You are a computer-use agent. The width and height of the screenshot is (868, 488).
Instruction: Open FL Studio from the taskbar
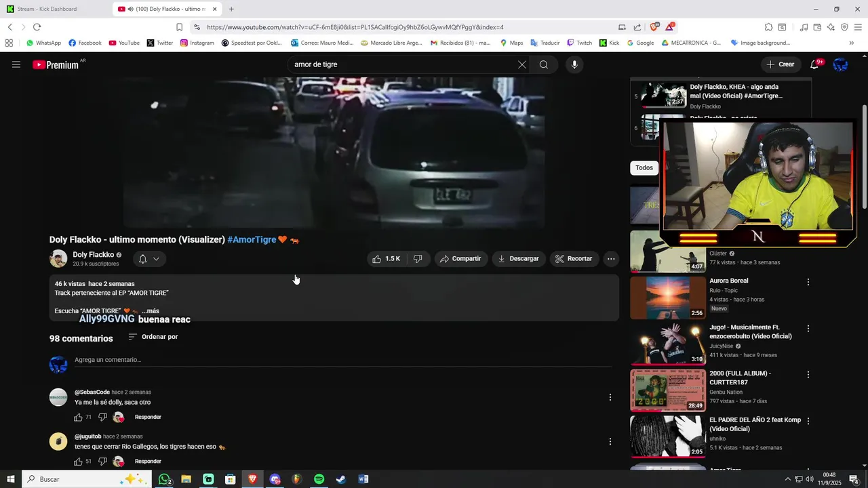click(296, 479)
